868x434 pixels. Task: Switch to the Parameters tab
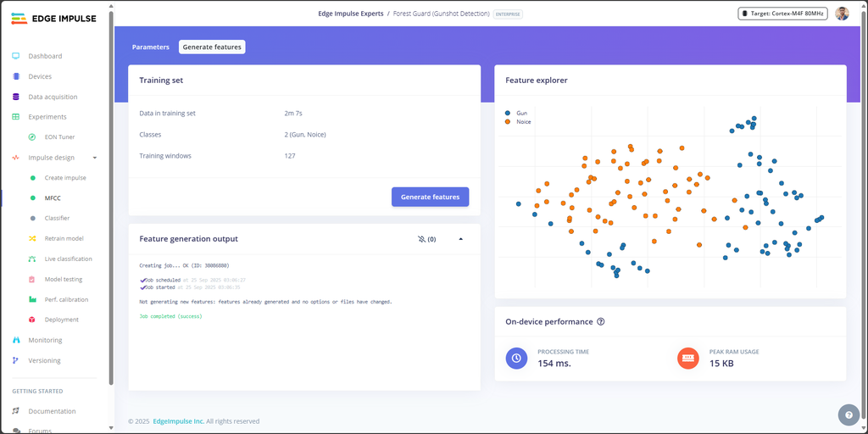pos(151,47)
